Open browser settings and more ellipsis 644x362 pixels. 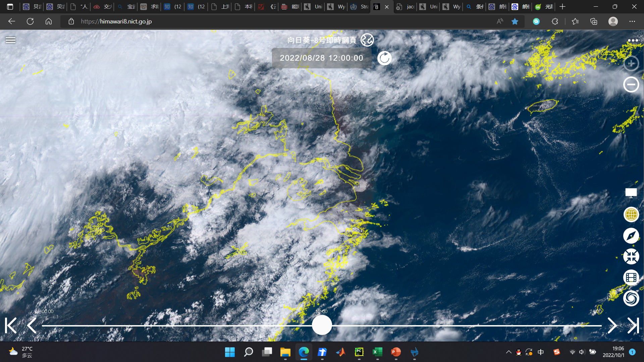pyautogui.click(x=632, y=21)
